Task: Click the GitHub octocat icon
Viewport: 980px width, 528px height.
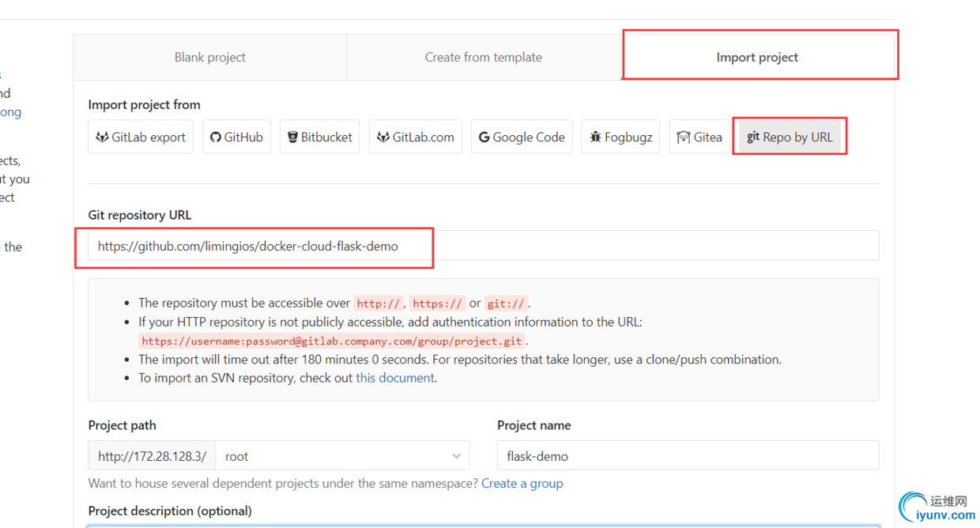Action: pyautogui.click(x=215, y=137)
